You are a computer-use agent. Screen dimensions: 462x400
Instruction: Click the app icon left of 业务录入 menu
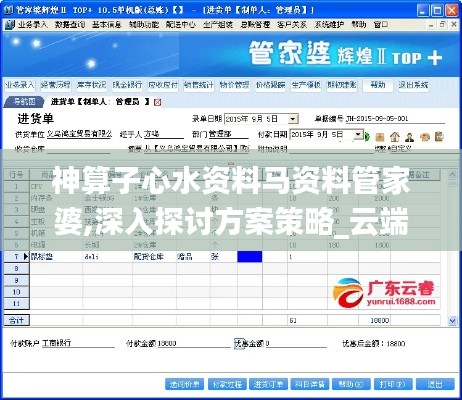coord(9,24)
